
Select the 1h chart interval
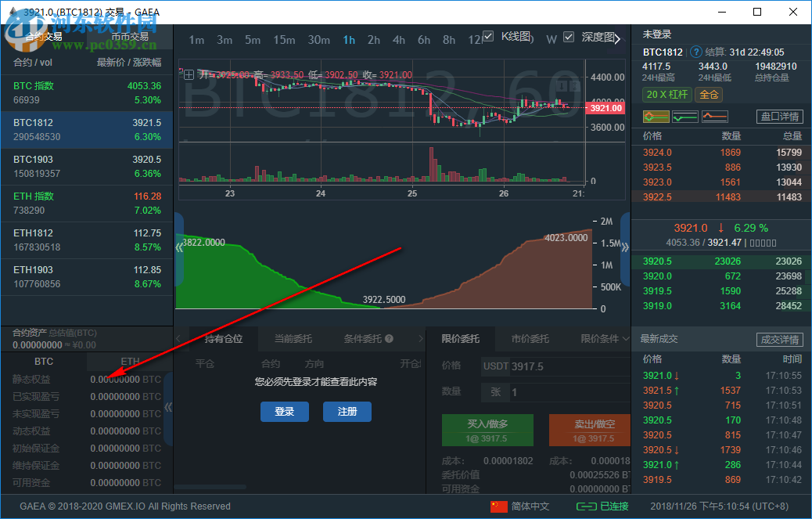pyautogui.click(x=349, y=40)
